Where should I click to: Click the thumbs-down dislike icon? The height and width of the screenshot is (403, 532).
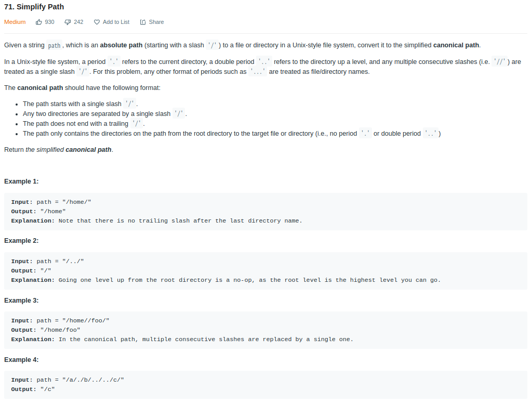click(68, 22)
